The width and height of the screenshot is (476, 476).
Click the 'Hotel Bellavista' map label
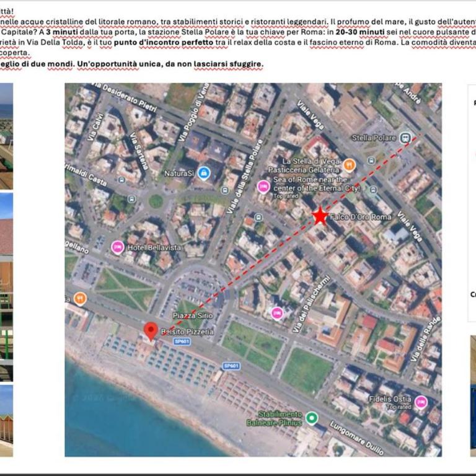pos(154,248)
